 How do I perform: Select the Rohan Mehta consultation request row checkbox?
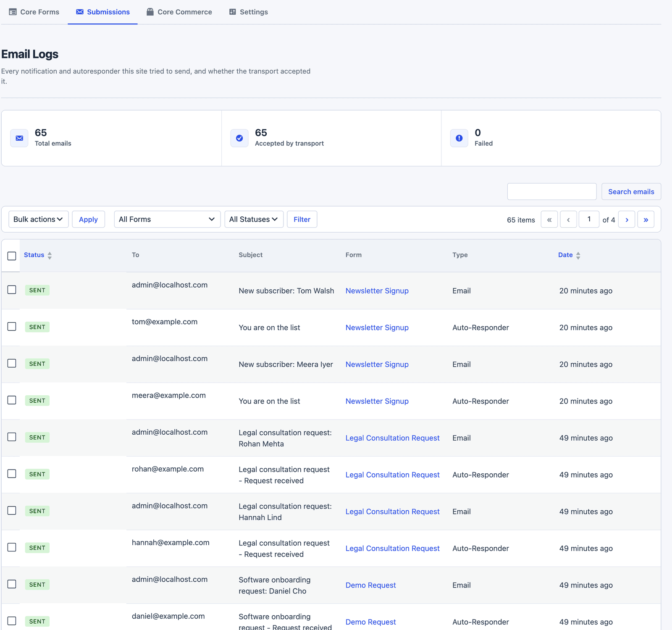(x=12, y=437)
